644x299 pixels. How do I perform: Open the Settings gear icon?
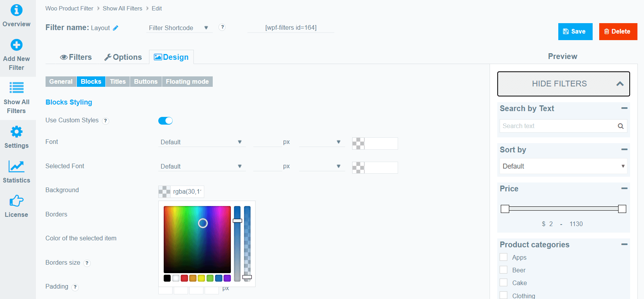16,132
